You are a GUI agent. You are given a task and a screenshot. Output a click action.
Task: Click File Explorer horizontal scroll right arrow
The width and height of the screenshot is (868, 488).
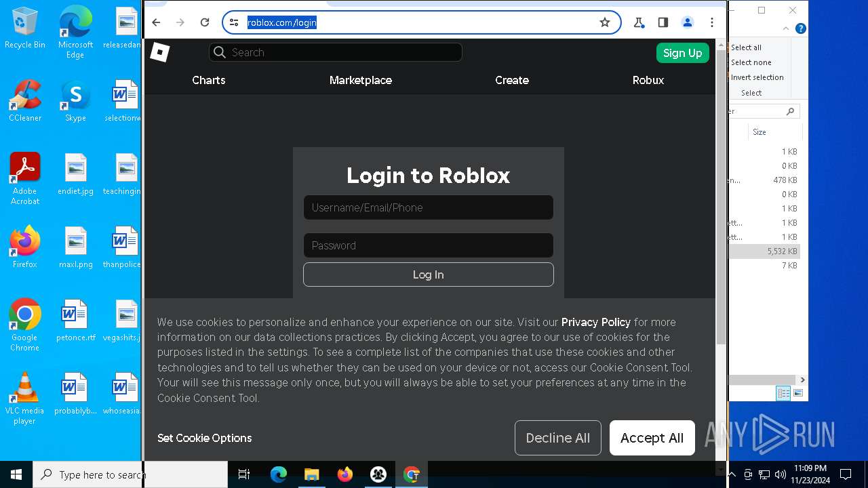[802, 380]
